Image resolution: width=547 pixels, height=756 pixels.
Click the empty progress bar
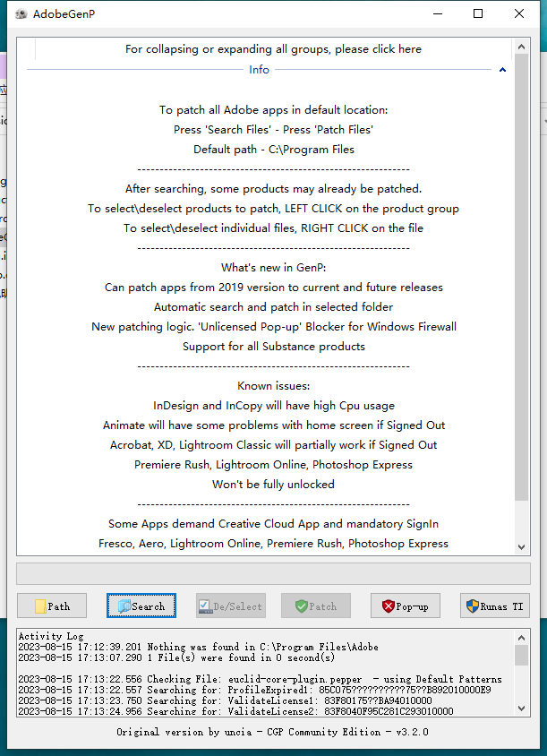(x=273, y=574)
